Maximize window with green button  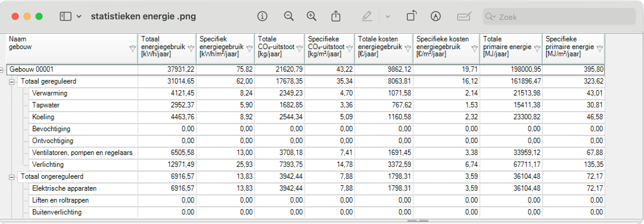click(39, 16)
